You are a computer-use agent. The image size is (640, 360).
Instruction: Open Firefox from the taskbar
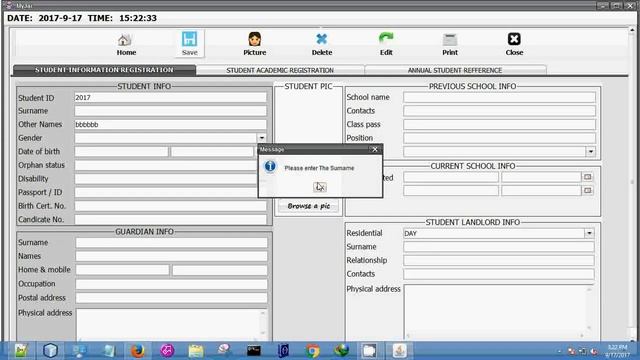138,351
